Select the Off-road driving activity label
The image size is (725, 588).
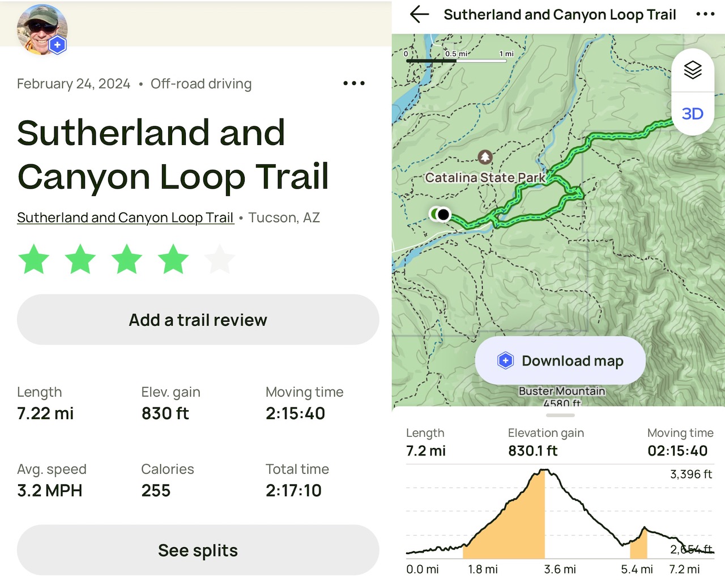point(201,84)
